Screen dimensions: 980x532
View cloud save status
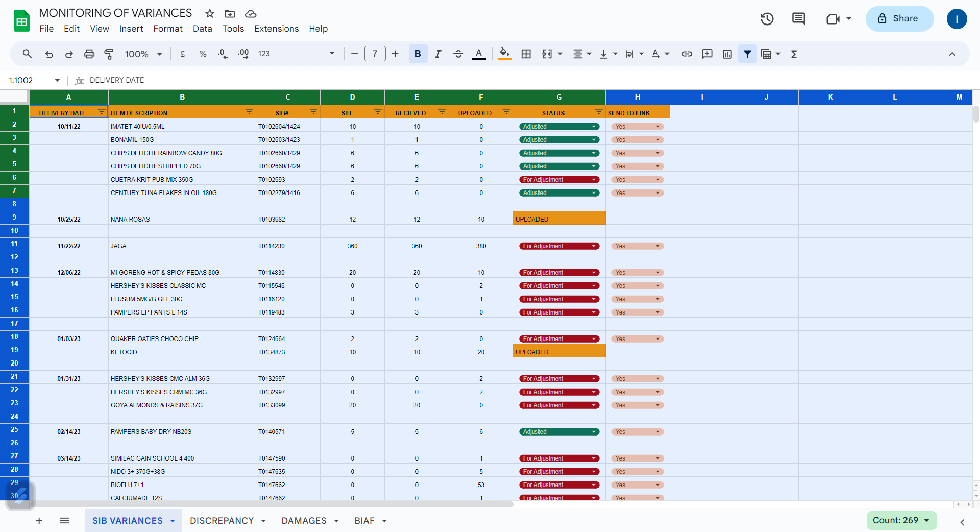pyautogui.click(x=250, y=13)
